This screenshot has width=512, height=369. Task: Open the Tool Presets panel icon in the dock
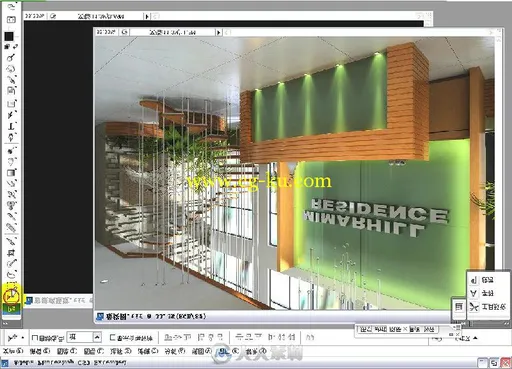474,307
